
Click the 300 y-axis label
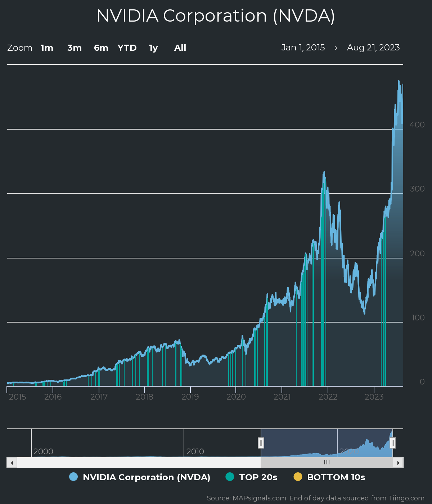[417, 189]
